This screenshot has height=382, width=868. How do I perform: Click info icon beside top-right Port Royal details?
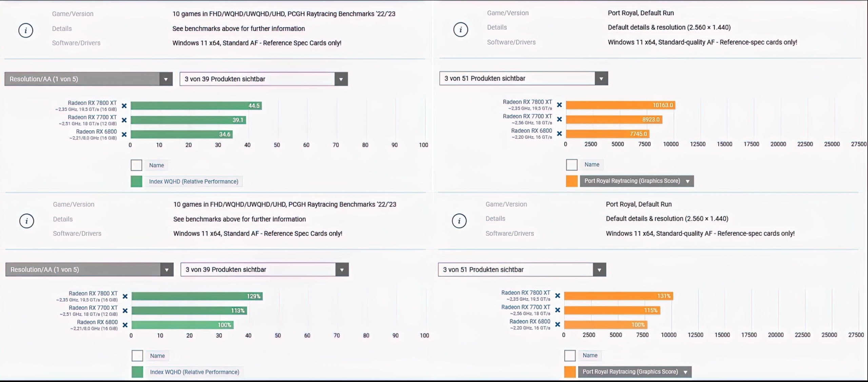pos(460,30)
